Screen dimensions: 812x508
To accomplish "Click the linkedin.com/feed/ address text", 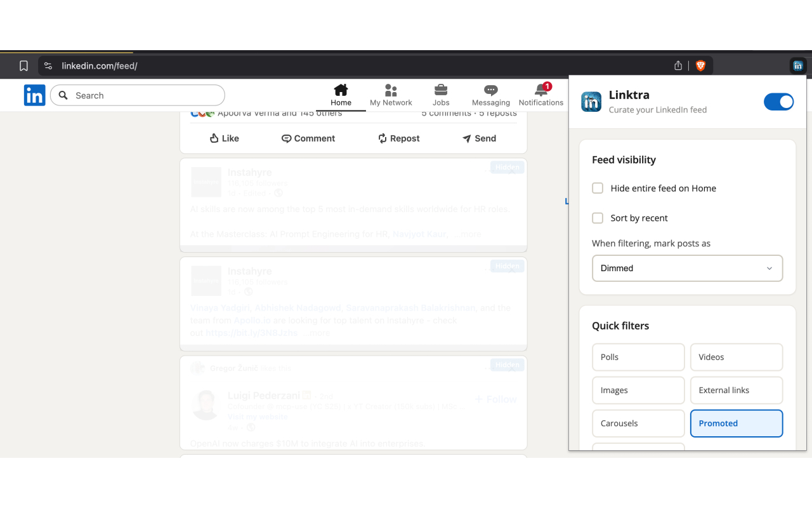I will [100, 65].
